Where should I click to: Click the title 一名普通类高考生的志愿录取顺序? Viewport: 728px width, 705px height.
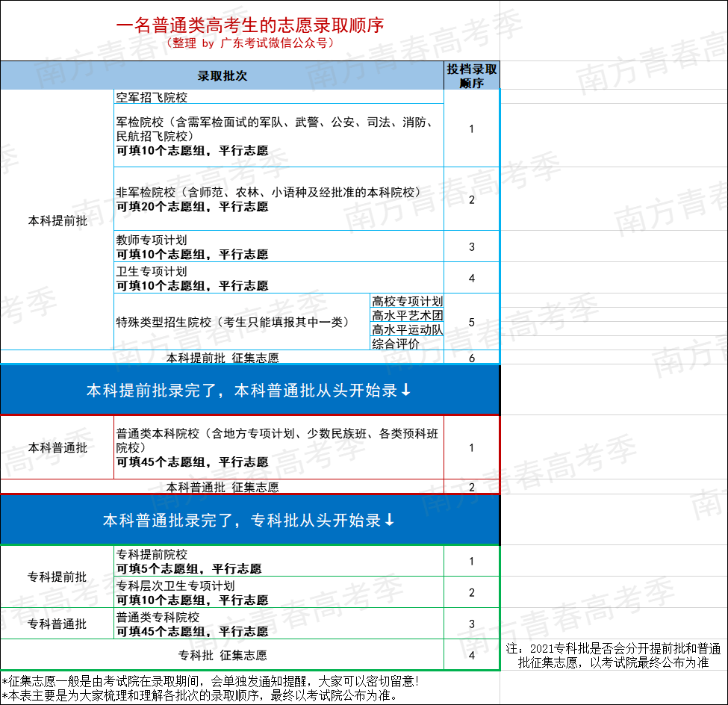[x=250, y=25]
